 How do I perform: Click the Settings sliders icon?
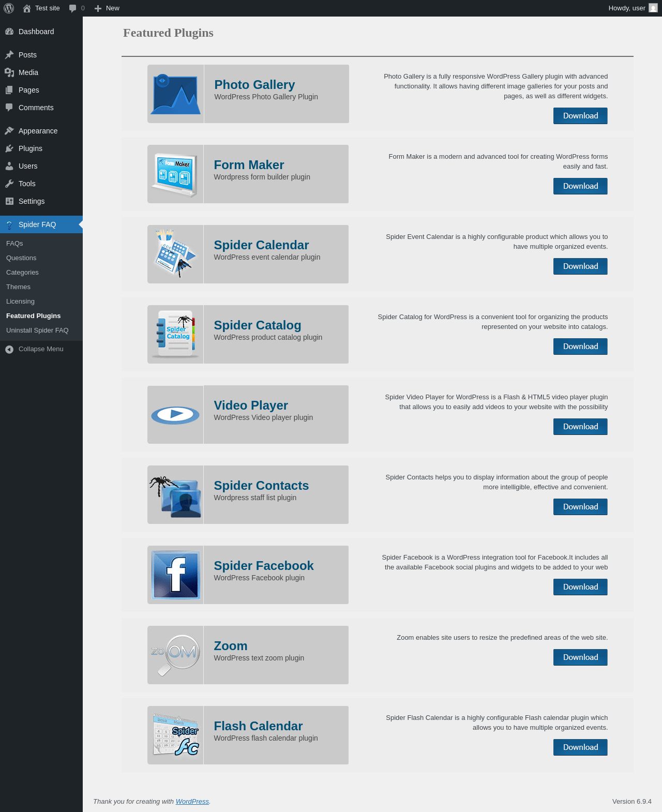[9, 201]
